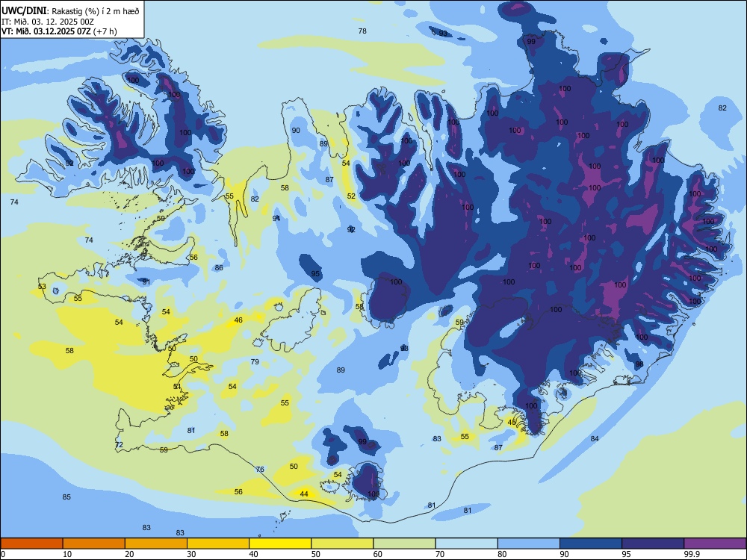Click the orange 10–20 legend swatch

(x=94, y=544)
